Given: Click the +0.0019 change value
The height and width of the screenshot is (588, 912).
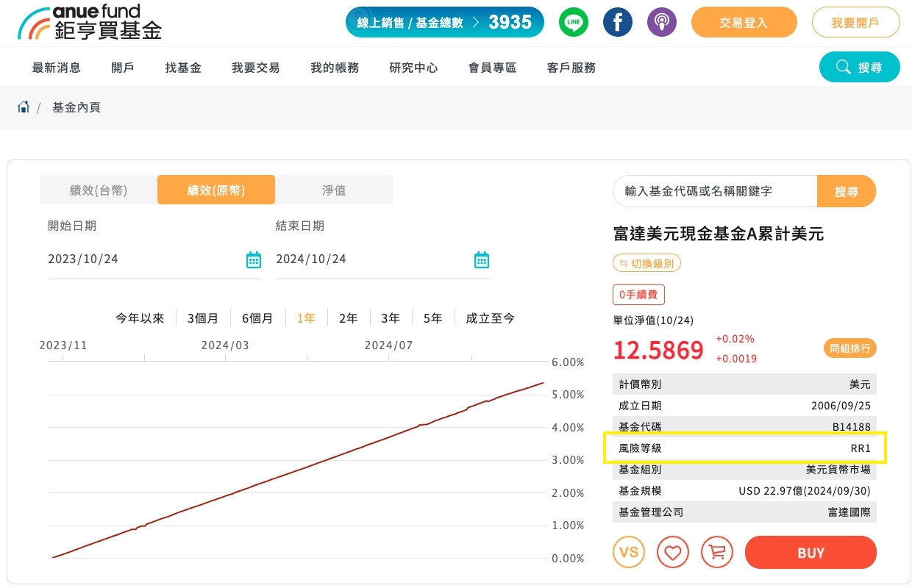Looking at the screenshot, I should tap(736, 359).
